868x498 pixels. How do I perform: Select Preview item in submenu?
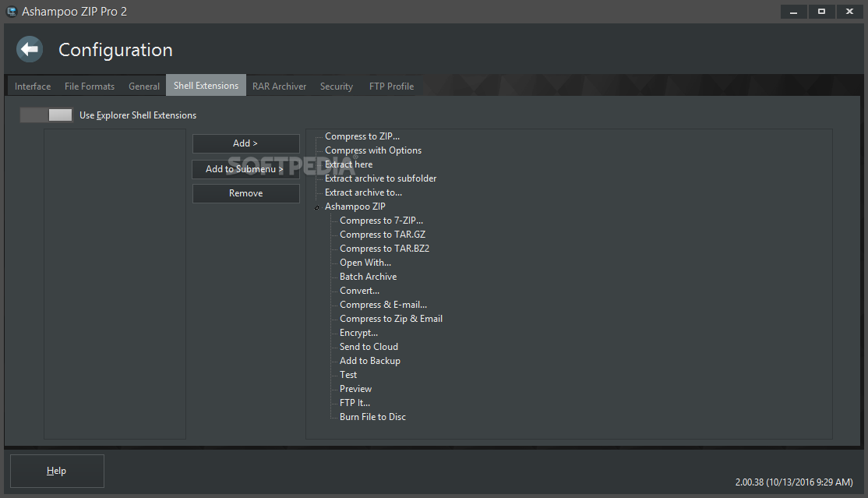click(x=355, y=389)
